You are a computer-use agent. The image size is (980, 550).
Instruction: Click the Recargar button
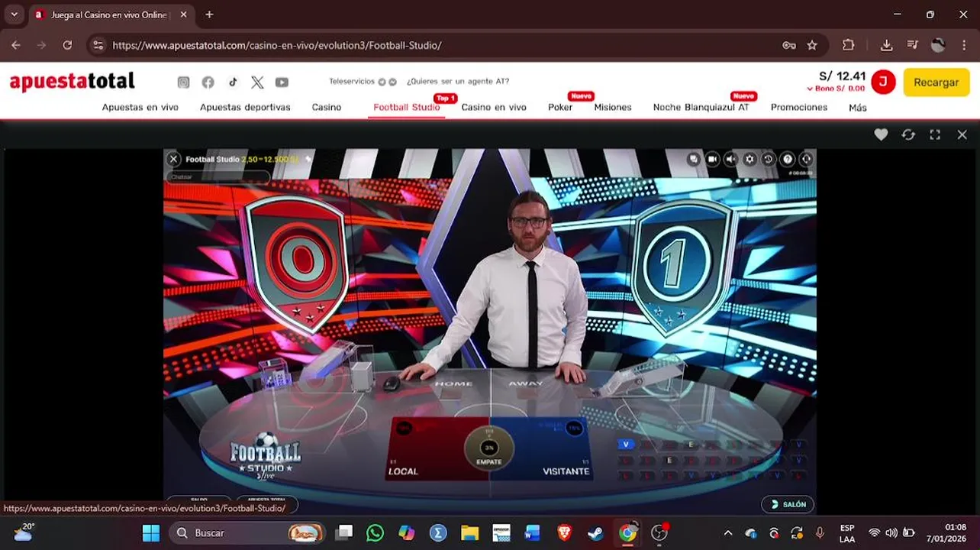pos(936,82)
